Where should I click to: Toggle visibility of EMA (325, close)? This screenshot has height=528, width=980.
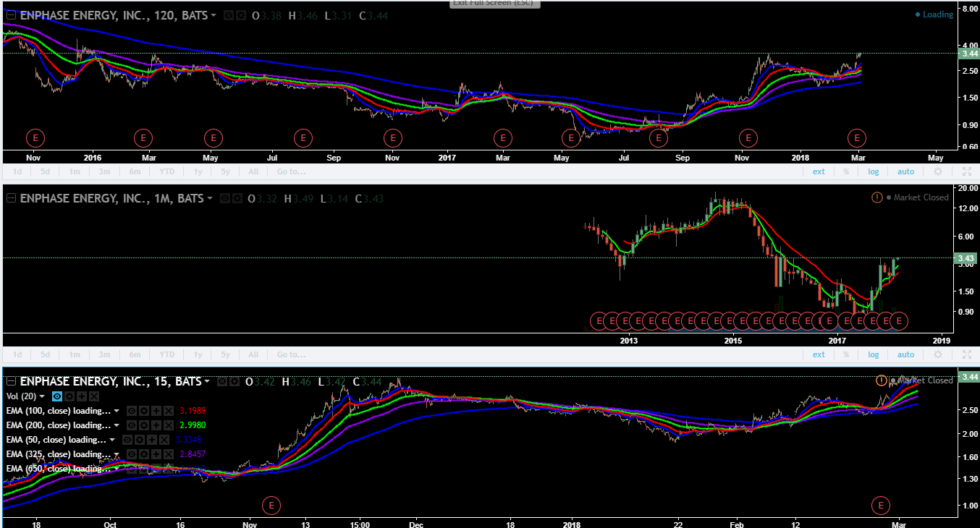(132, 454)
